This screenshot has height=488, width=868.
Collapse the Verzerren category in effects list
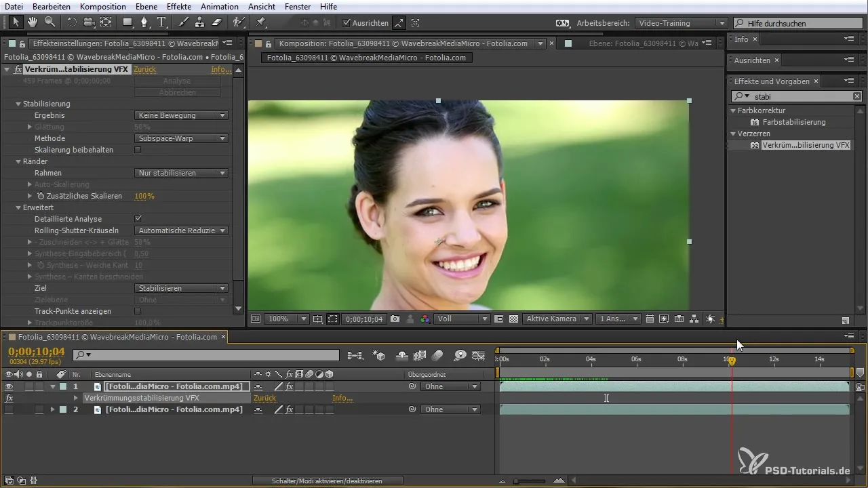tap(733, 134)
